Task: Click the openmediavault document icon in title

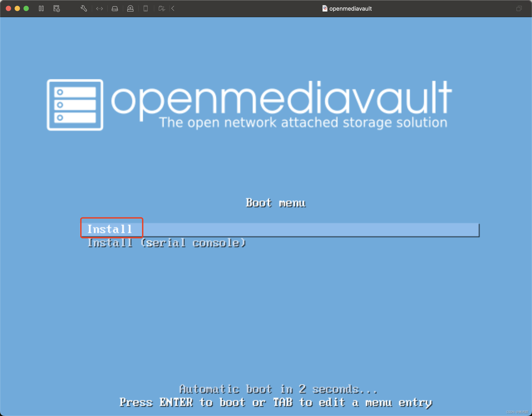Action: coord(325,8)
